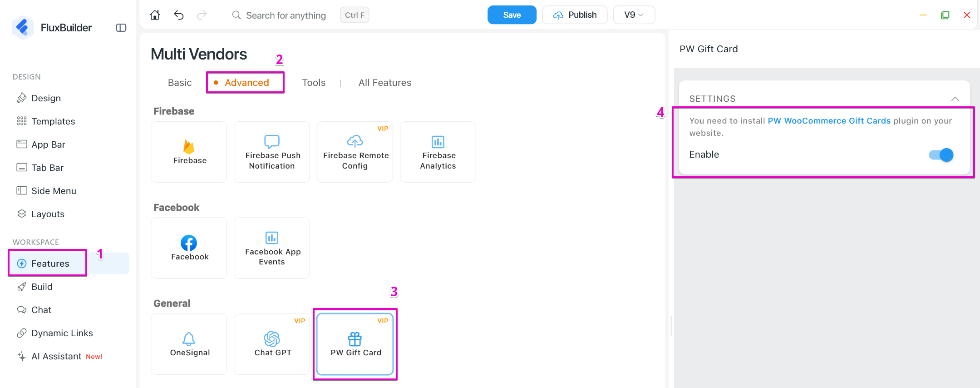Image resolution: width=980 pixels, height=388 pixels.
Task: Click the Facebook section heading
Action: pyautogui.click(x=177, y=208)
